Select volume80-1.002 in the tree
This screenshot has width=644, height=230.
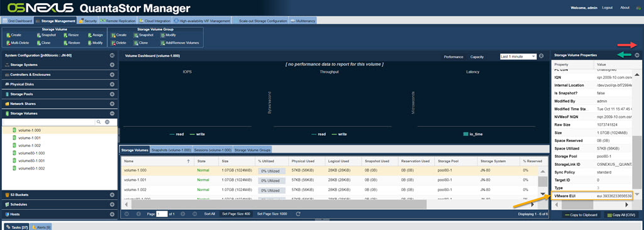tap(31, 168)
